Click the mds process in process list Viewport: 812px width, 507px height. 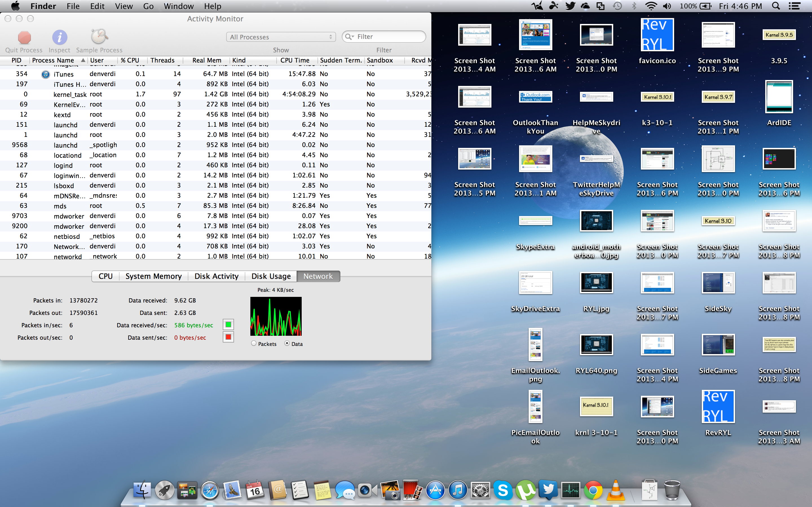[x=58, y=206]
